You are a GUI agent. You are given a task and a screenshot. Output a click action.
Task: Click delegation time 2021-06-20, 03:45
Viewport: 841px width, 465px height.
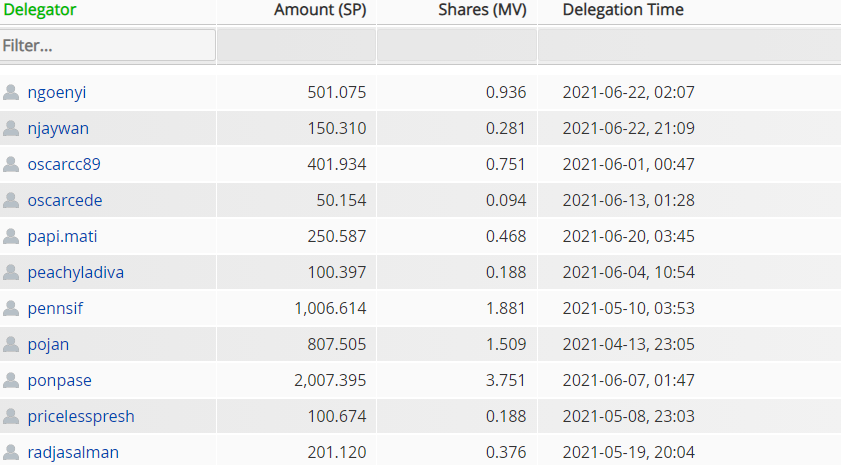(629, 236)
